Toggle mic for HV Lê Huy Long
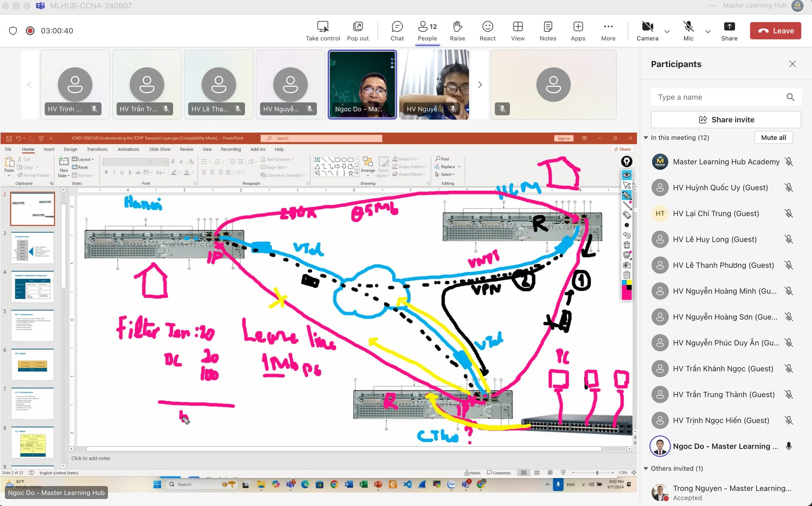 point(789,239)
